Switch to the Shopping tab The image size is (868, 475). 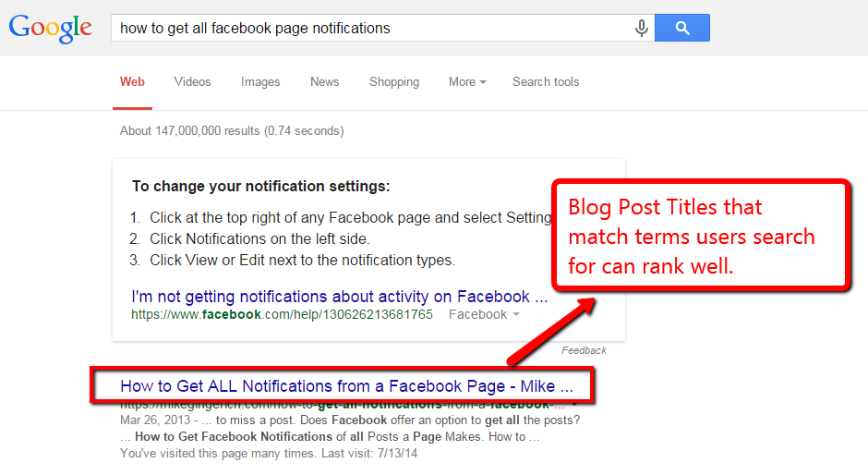pyautogui.click(x=394, y=82)
